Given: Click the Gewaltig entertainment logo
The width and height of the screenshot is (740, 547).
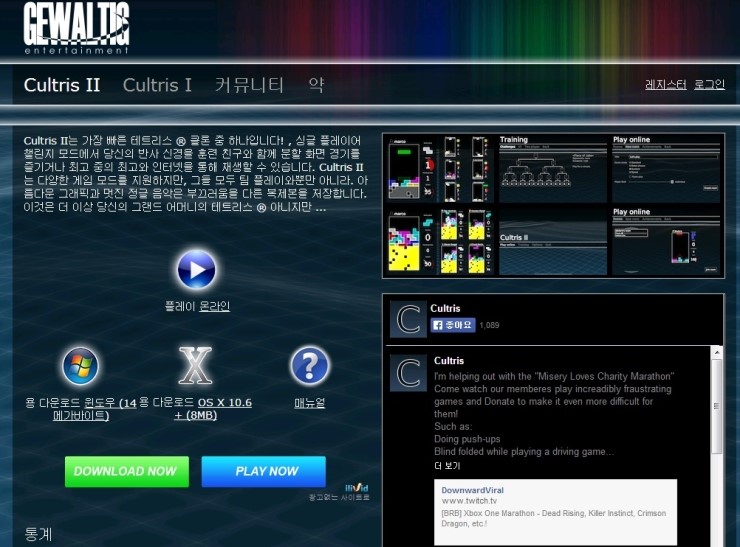Looking at the screenshot, I should [x=76, y=28].
